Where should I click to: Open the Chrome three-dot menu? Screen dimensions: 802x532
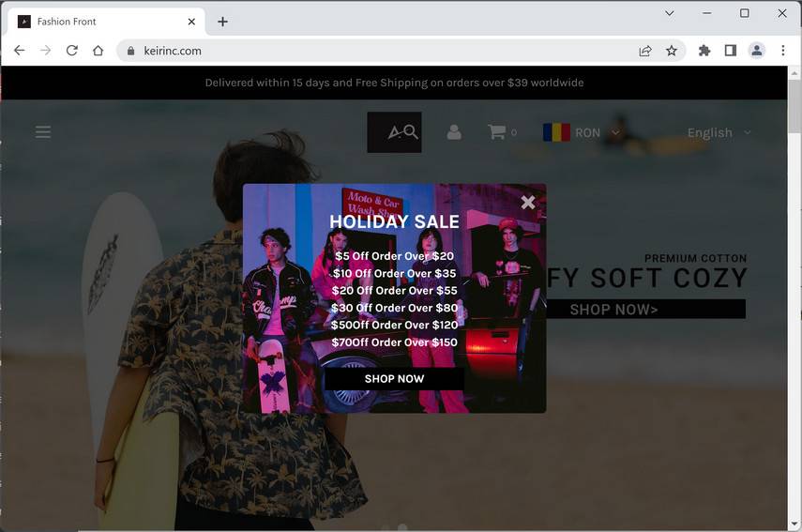[x=783, y=50]
